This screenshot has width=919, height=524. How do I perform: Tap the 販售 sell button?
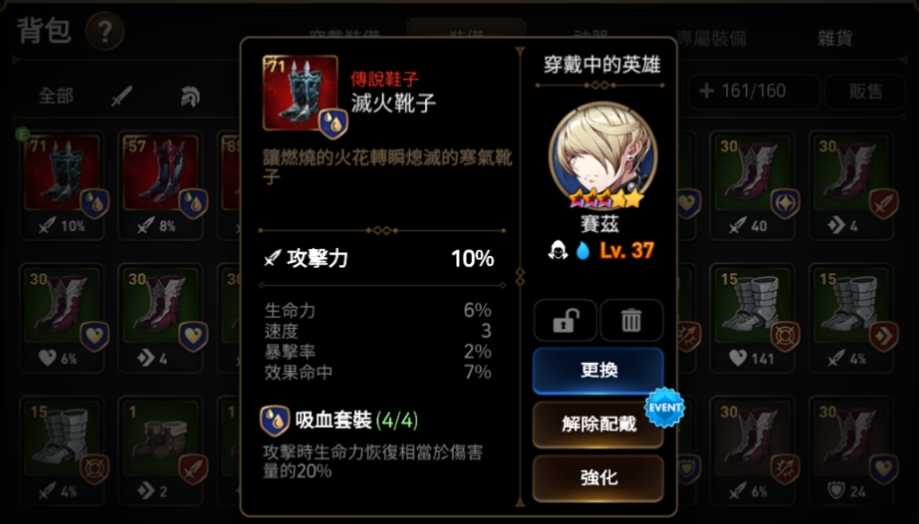pos(865,91)
